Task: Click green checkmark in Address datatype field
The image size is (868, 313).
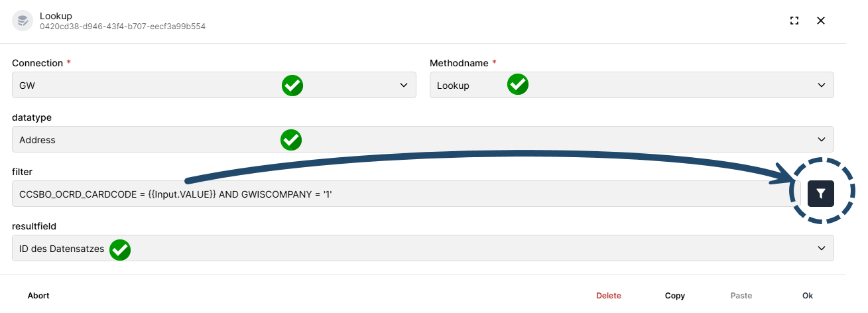Action: [291, 139]
